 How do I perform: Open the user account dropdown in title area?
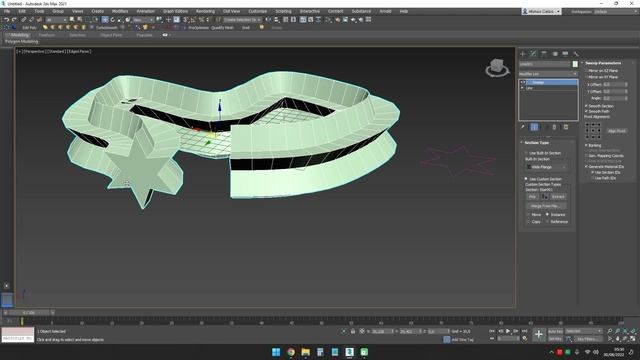pos(541,11)
